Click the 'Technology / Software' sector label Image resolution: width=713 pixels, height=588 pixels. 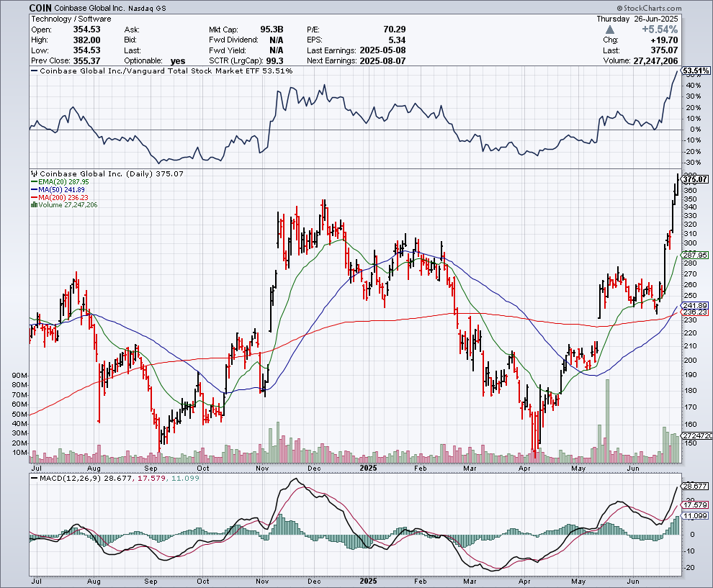(71, 19)
